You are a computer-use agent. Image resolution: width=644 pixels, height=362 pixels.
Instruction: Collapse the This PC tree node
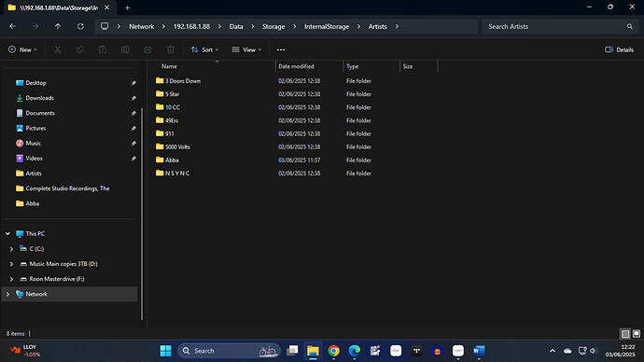pos(7,233)
